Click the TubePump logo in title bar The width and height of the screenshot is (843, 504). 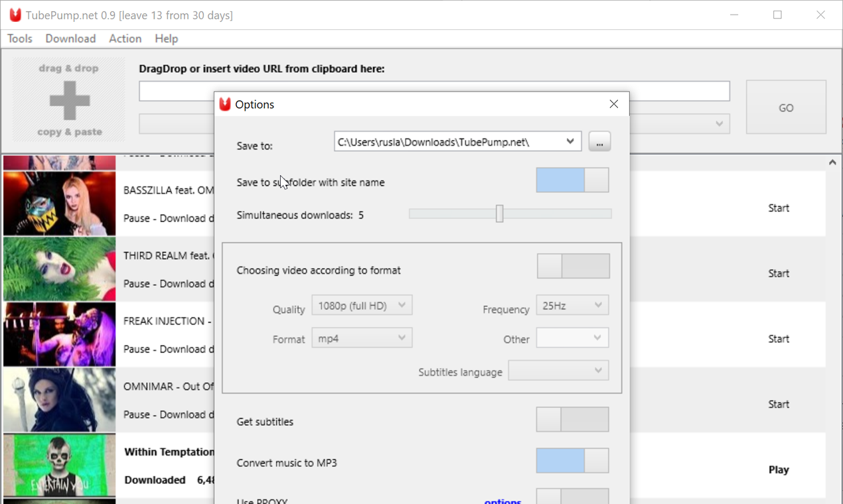pyautogui.click(x=15, y=15)
